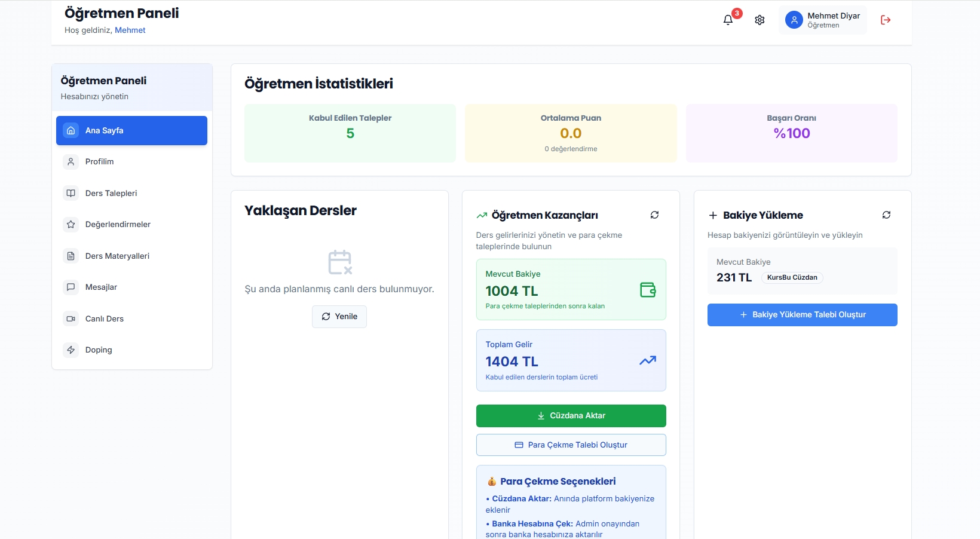The height and width of the screenshot is (539, 980).
Task: Refresh the Öğretmen Kazançları card
Action: (x=655, y=215)
